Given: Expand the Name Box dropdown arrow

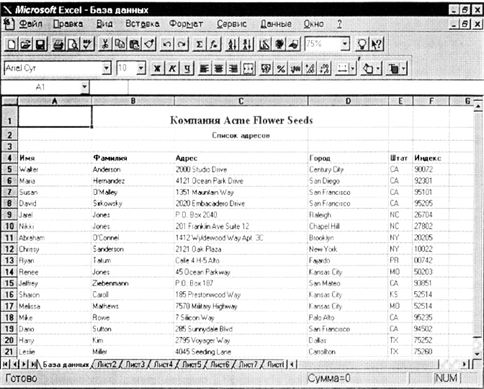Looking at the screenshot, I should coord(85,87).
